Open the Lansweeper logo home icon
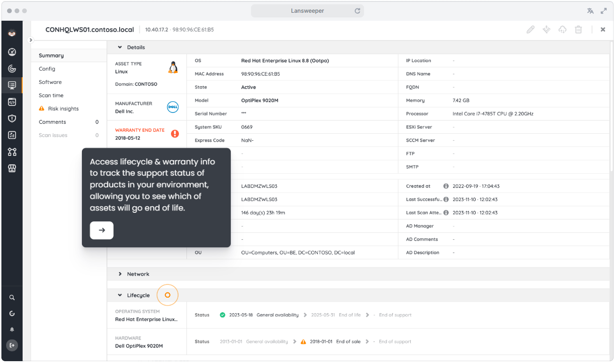The height and width of the screenshot is (364, 615). pyautogui.click(x=12, y=33)
